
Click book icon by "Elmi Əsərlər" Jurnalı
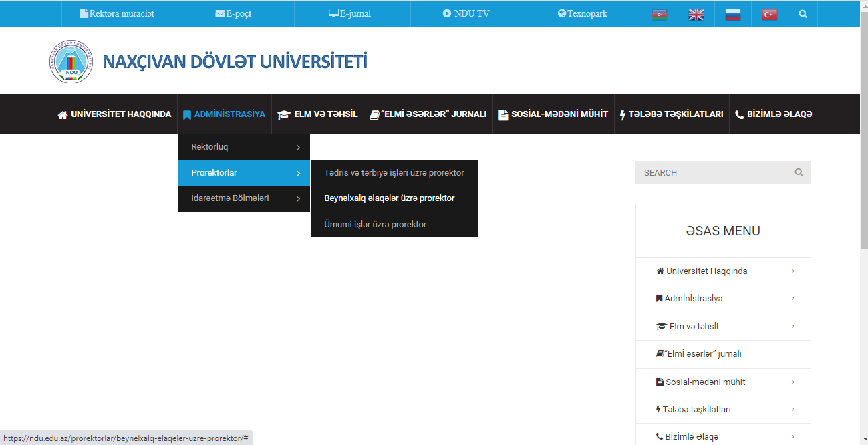(x=374, y=114)
